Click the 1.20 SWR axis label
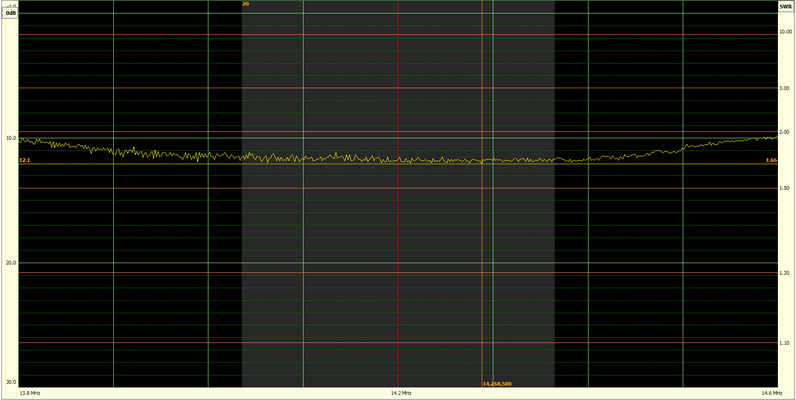Screen dimensions: 796x400 point(785,273)
